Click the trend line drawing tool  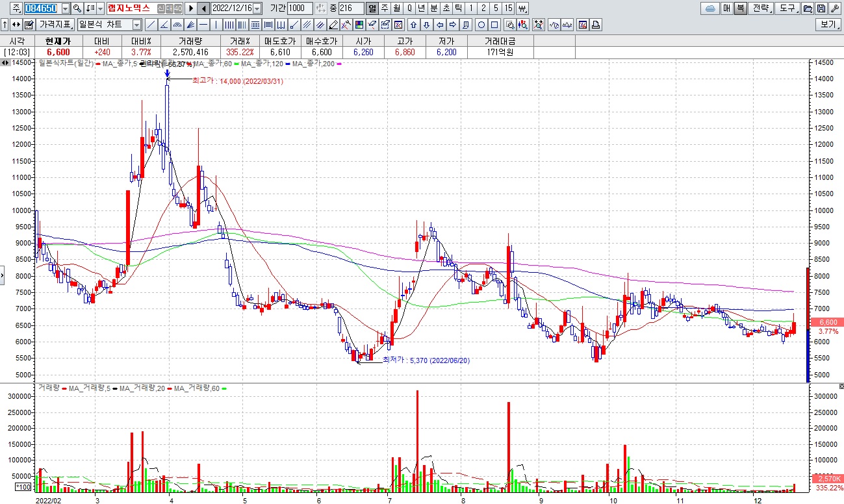pyautogui.click(x=151, y=25)
